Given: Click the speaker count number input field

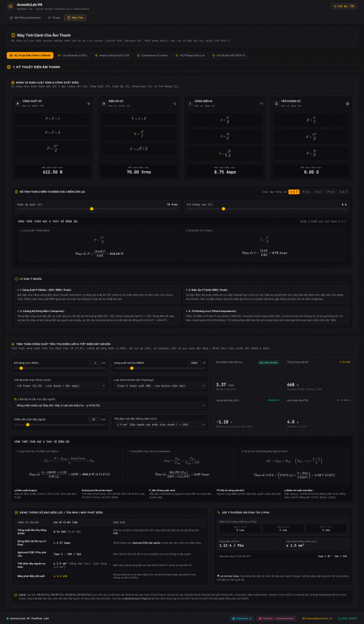Looking at the screenshot, I should pyautogui.click(x=95, y=363).
